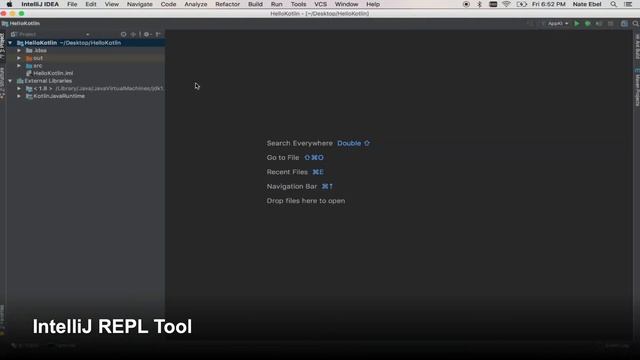Click the Wi-Fi status icon
This screenshot has height=360, width=640.
pyautogui.click(x=506, y=4)
